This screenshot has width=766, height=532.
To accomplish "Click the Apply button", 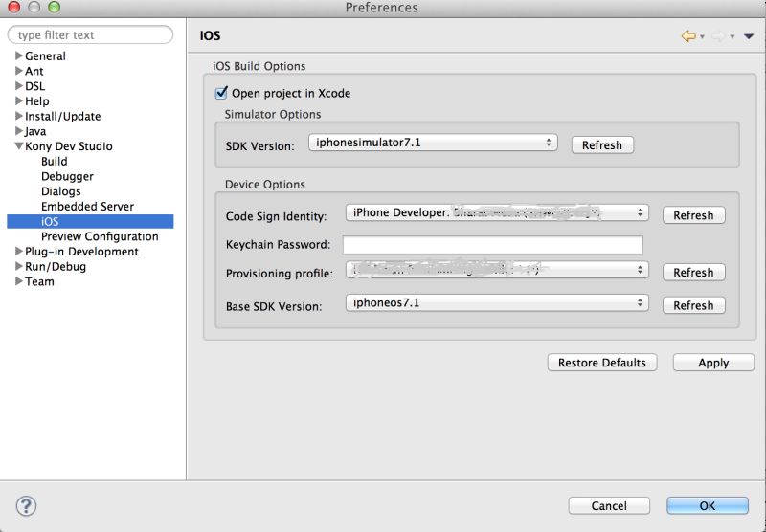I will [x=713, y=363].
